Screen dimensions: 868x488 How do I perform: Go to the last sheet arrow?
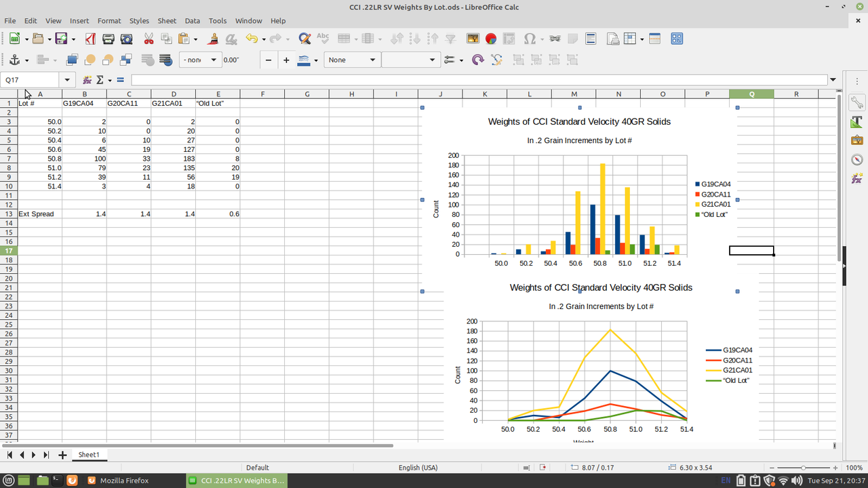[46, 455]
